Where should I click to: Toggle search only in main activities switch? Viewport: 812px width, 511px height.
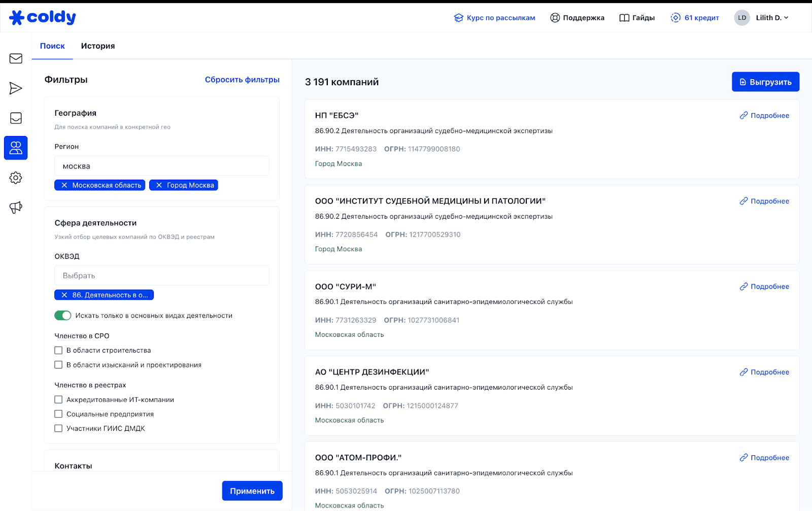point(63,316)
